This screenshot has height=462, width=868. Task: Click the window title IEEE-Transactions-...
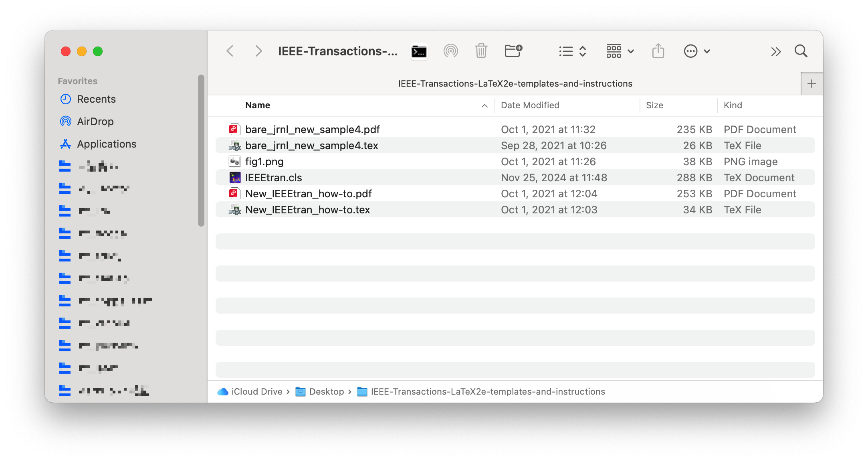[338, 51]
